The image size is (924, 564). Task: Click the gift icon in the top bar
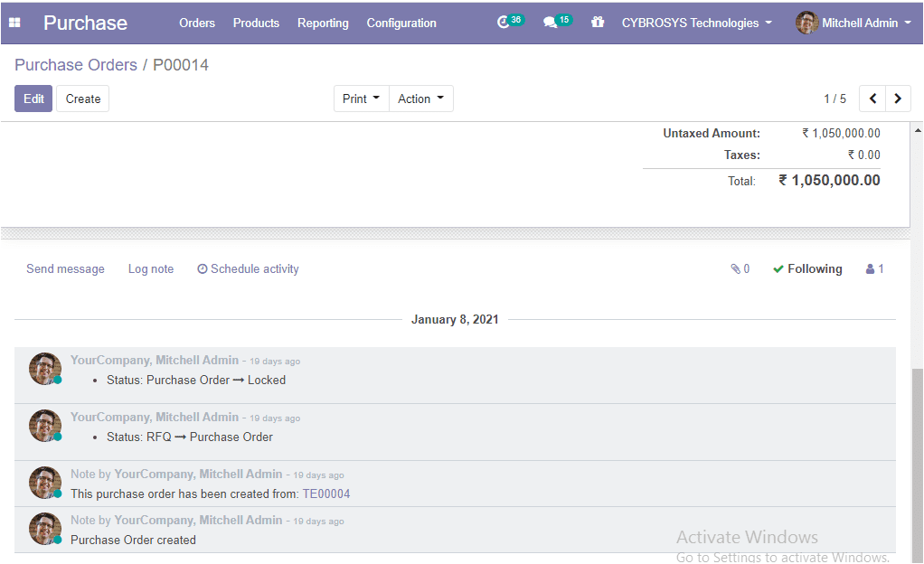coord(598,23)
